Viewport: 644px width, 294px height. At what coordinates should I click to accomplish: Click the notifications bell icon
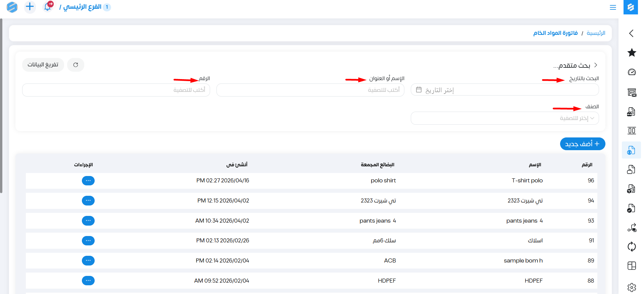click(48, 7)
